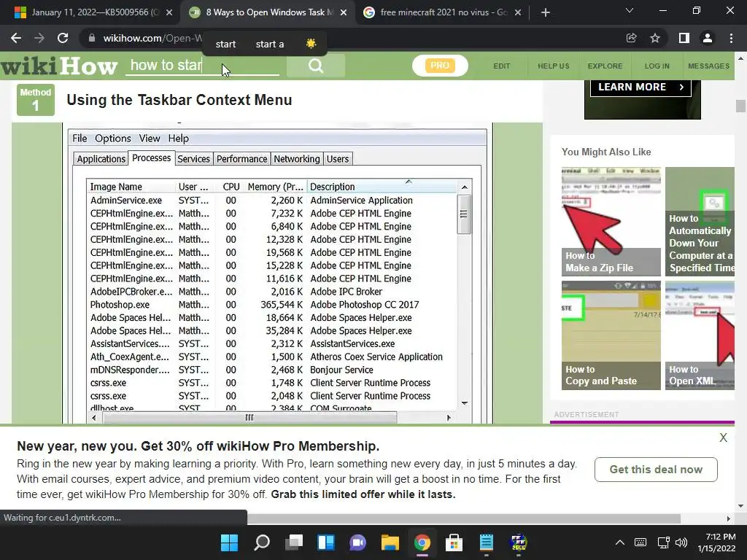747x560 pixels.
Task: Open How to Open XML article
Action: (700, 335)
